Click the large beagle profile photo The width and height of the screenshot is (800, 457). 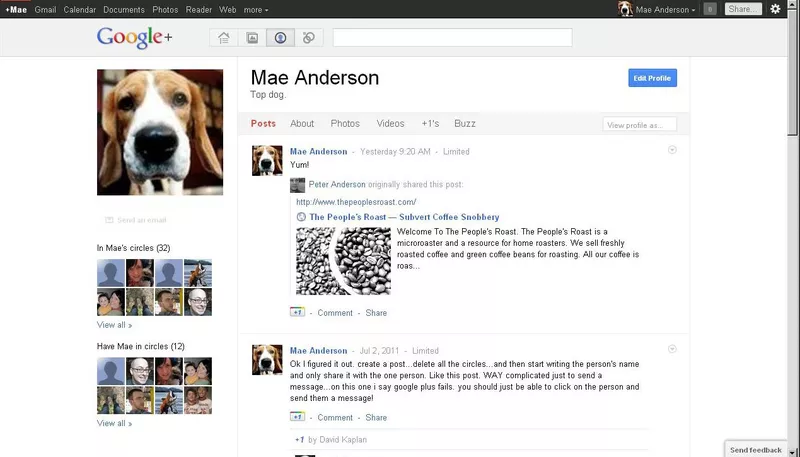pyautogui.click(x=160, y=132)
